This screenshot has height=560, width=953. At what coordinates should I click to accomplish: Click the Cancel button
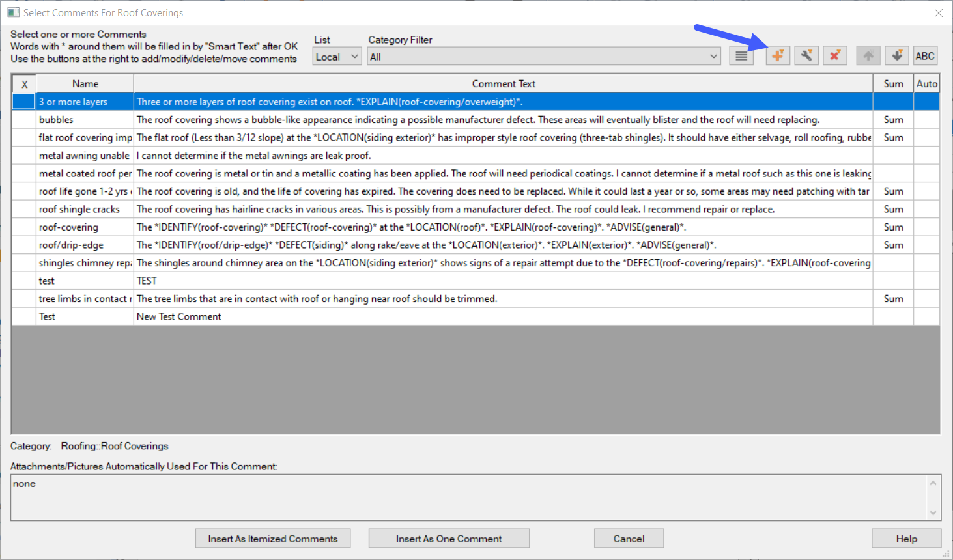pos(629,539)
